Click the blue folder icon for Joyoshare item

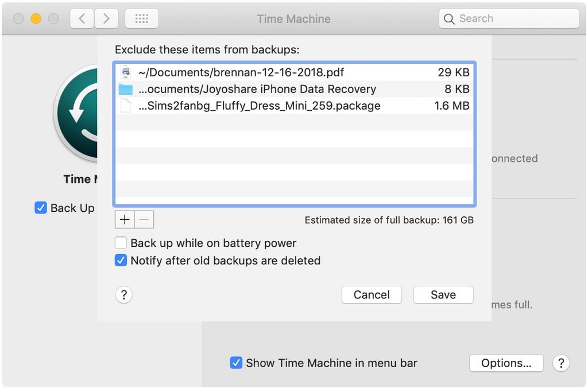(126, 89)
